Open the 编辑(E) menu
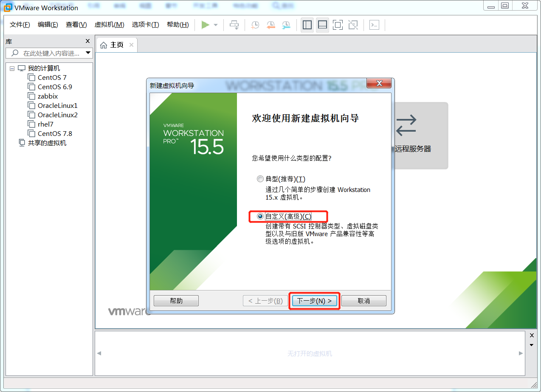 point(48,25)
